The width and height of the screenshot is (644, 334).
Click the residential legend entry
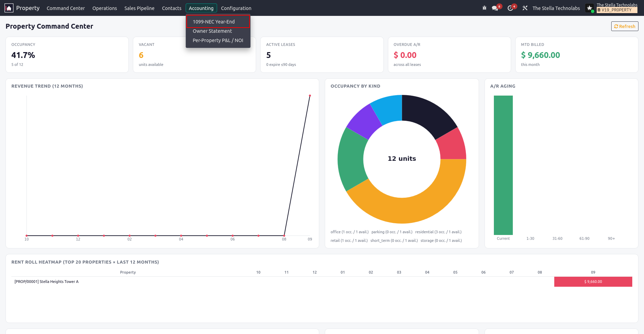438,232
